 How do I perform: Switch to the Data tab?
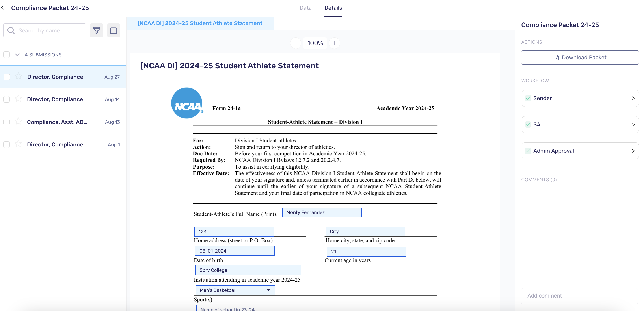305,8
